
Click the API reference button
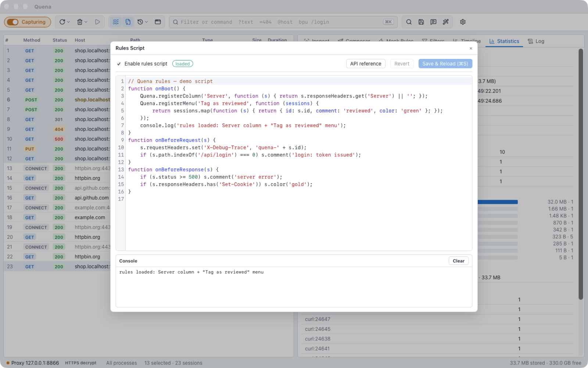pos(366,64)
